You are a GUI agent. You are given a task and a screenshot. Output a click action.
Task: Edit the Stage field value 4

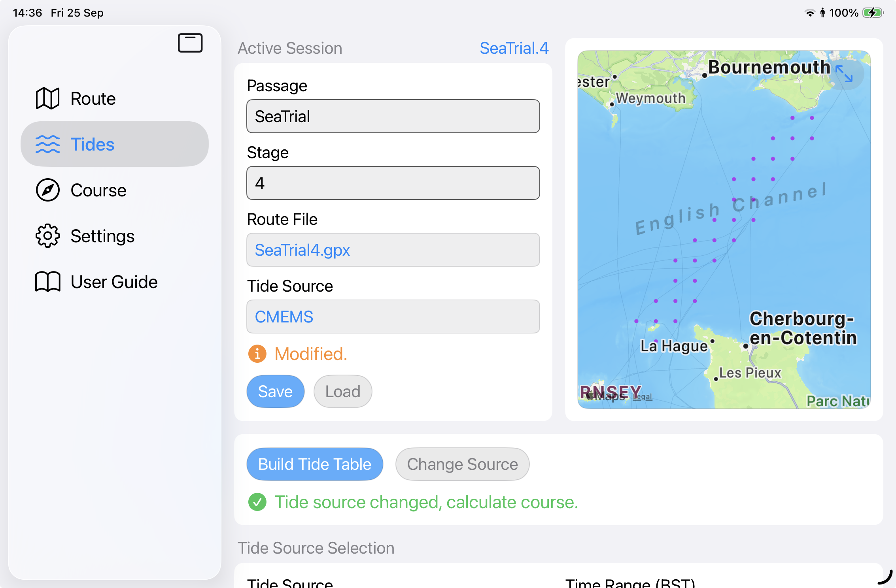pyautogui.click(x=393, y=183)
